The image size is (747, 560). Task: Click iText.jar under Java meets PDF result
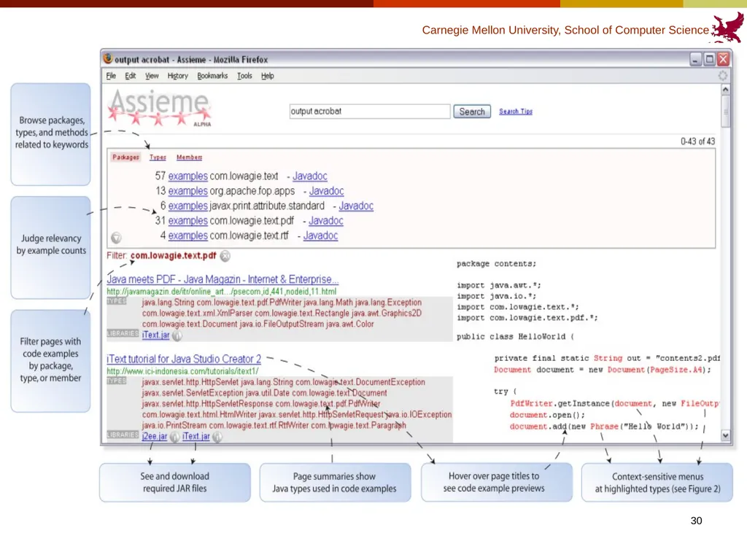coord(156,335)
